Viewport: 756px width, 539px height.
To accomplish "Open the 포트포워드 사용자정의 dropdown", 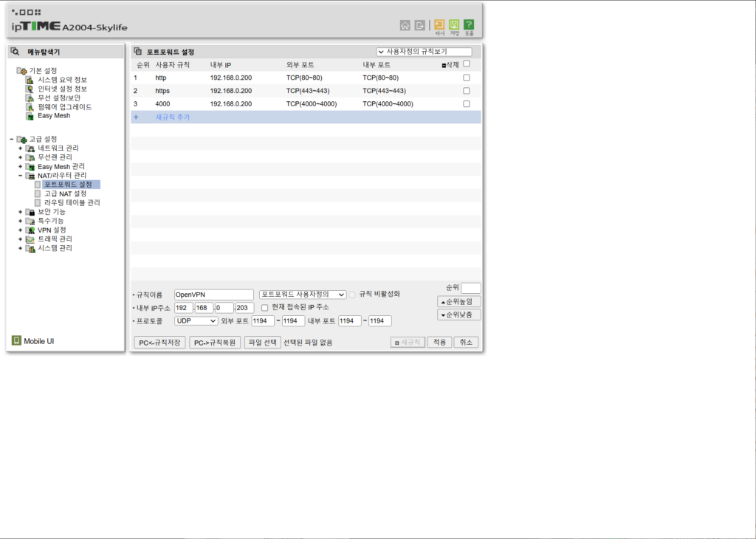I will (x=303, y=294).
